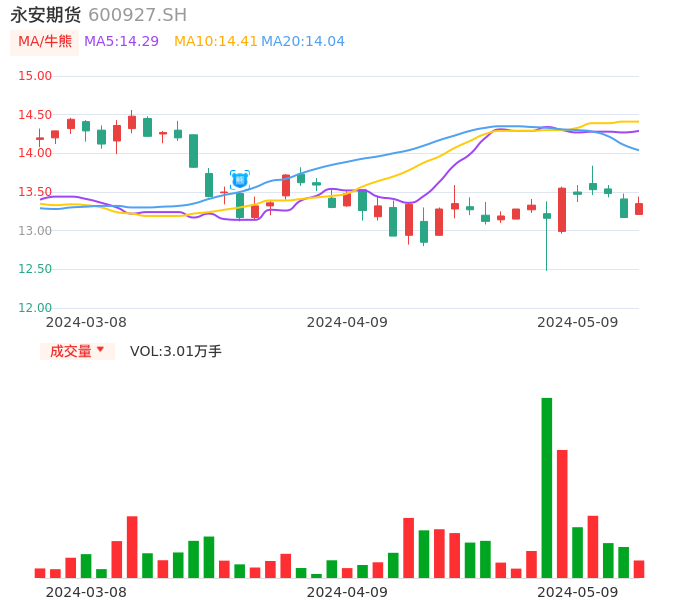Viewport: 686px width, 606px height.
Task: Click the blue bear marker icon on chart
Action: pyautogui.click(x=240, y=180)
